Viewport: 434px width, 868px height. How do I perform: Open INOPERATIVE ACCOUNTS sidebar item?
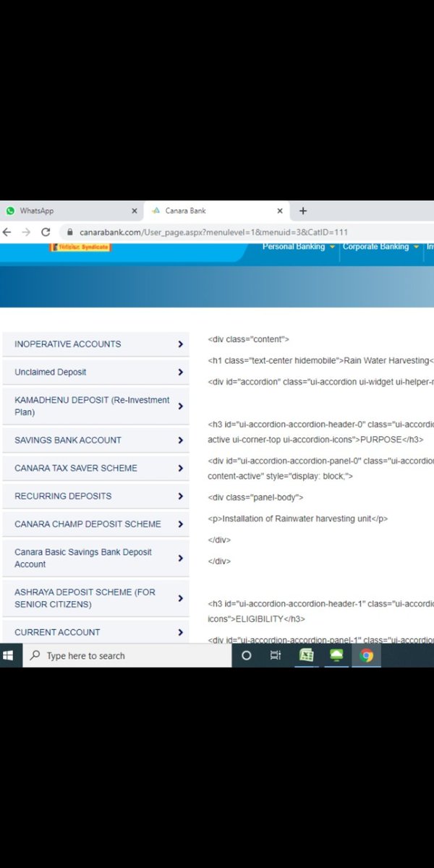(x=95, y=344)
